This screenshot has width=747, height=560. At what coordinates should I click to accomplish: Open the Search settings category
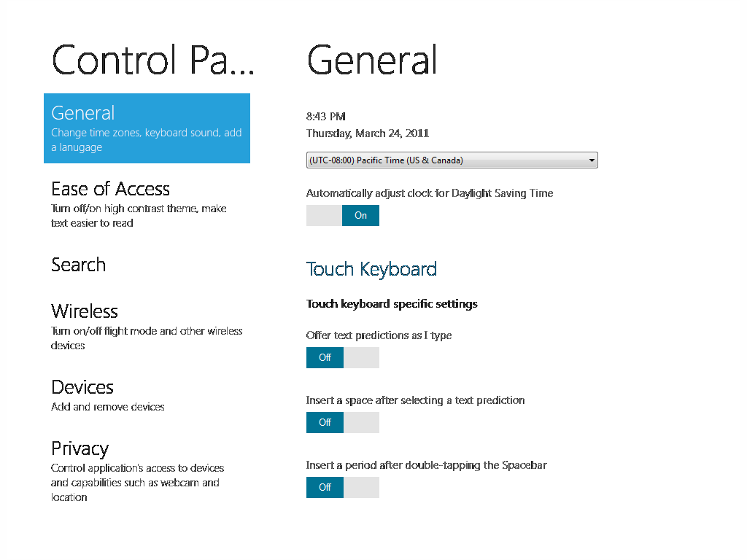[x=79, y=265]
